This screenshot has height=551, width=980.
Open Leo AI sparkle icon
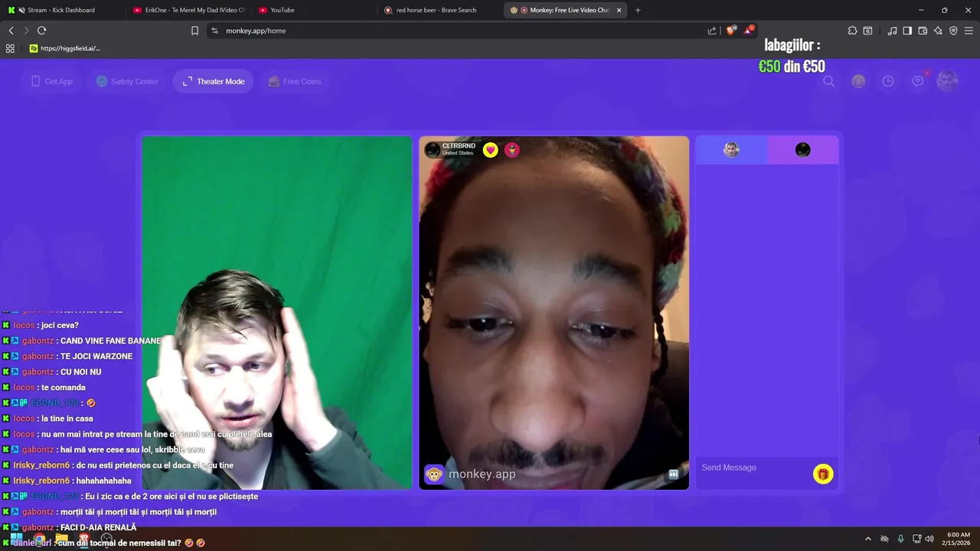point(938,31)
